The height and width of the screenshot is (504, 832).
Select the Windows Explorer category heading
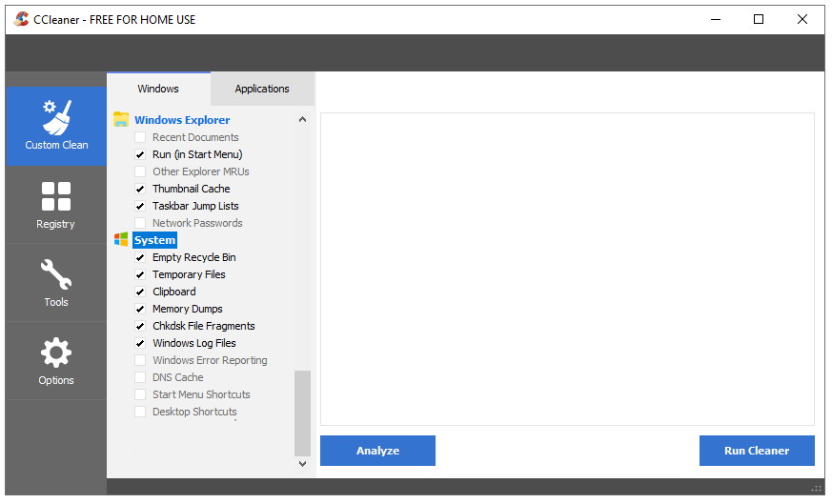(x=182, y=120)
